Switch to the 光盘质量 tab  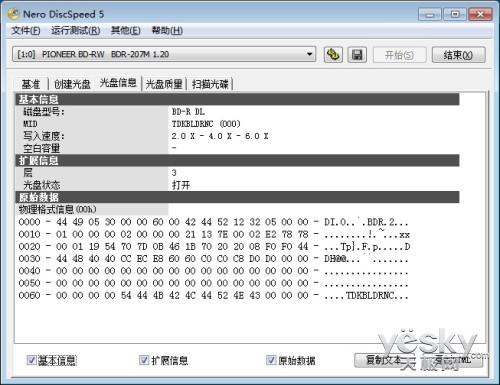[x=164, y=84]
